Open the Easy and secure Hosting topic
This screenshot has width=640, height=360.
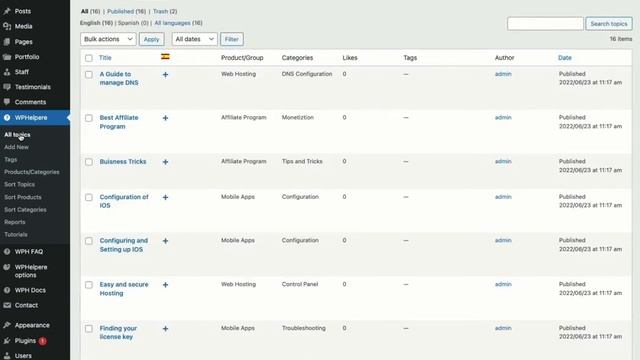(x=124, y=289)
